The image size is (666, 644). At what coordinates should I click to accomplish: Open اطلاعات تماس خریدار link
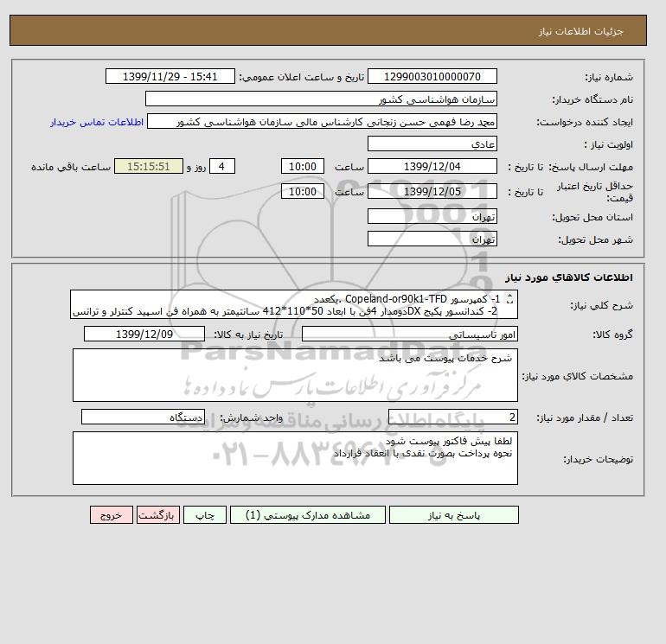97,122
